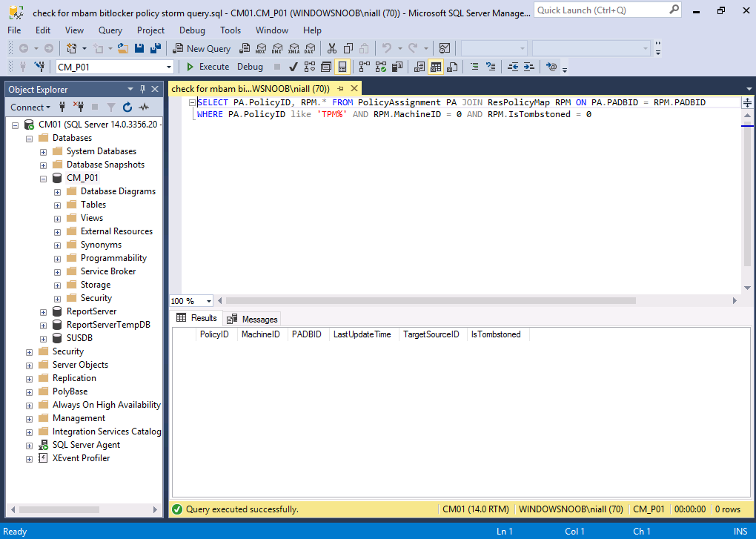Toggle IntelliSense Enabled button

[342, 67]
